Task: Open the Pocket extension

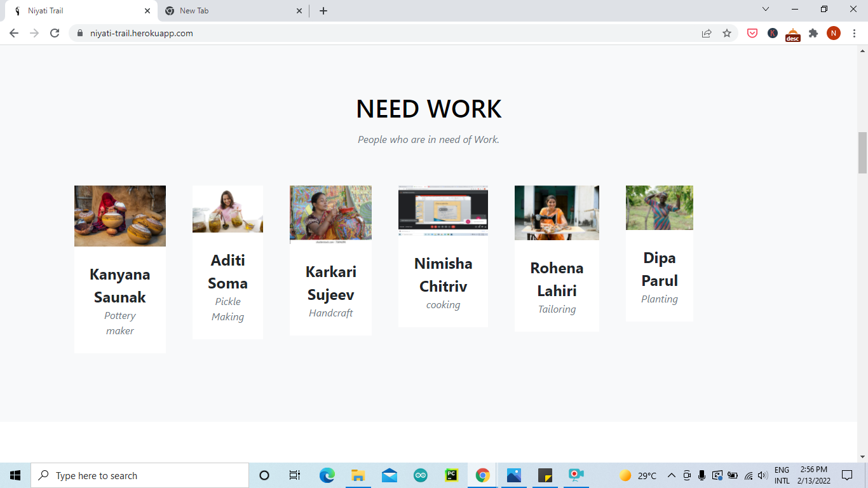Action: point(752,32)
